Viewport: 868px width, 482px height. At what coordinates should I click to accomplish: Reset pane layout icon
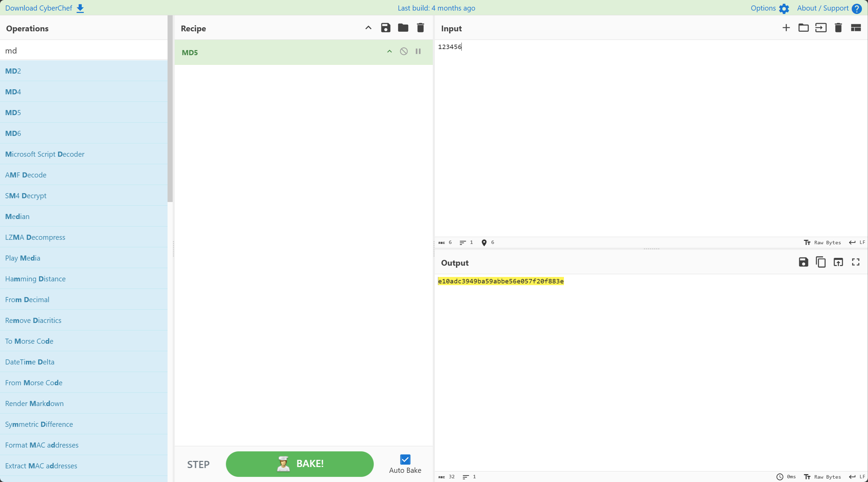(x=856, y=28)
